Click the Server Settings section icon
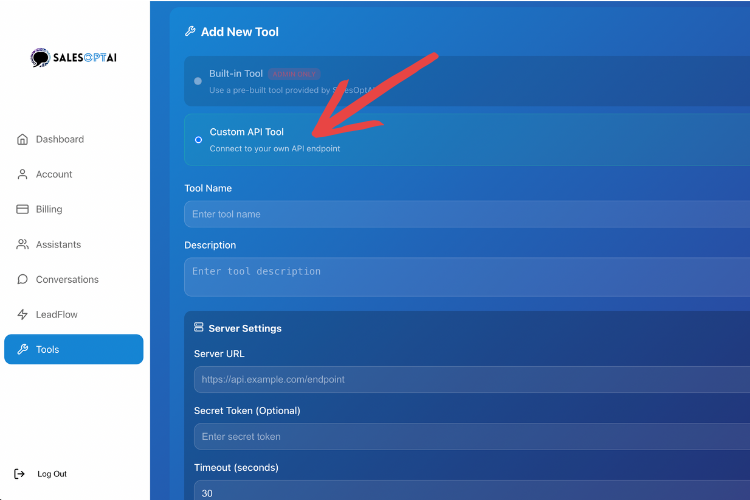The width and height of the screenshot is (750, 500). point(199,328)
